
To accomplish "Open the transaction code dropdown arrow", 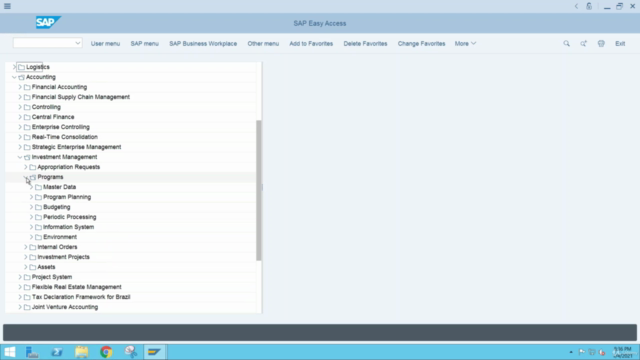I will coord(78,43).
